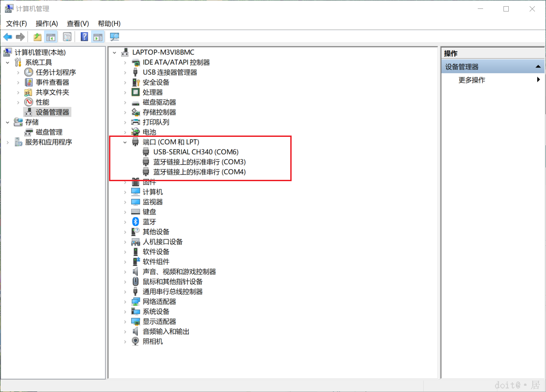Expand the 其他设备 node
This screenshot has height=392, width=546.
[x=125, y=232]
